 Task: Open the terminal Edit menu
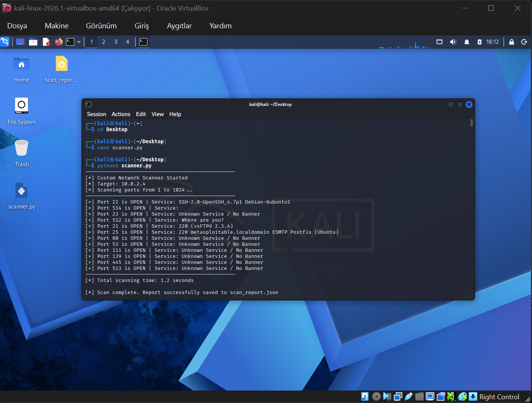tap(141, 114)
